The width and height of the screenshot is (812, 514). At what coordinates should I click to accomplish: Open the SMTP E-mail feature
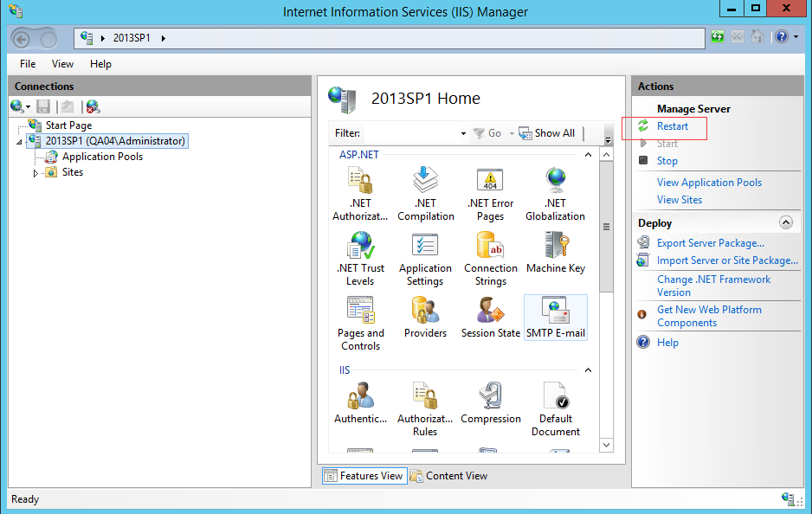pos(555,312)
